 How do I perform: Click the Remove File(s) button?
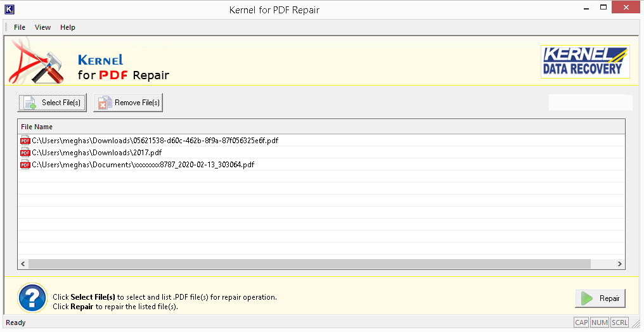[x=128, y=103]
